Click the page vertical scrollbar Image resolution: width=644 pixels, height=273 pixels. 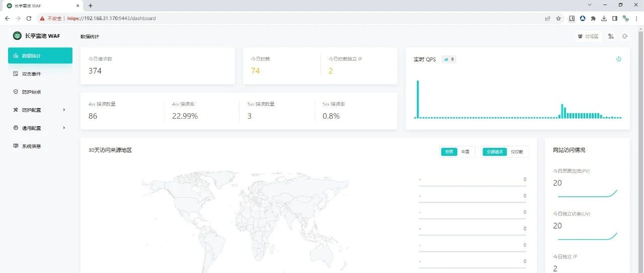point(641,151)
